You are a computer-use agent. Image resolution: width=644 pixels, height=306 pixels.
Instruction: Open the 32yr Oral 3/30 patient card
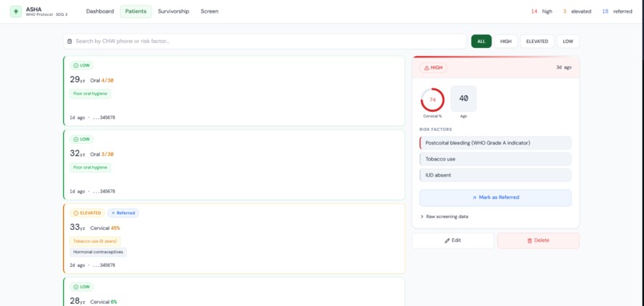coord(234,165)
